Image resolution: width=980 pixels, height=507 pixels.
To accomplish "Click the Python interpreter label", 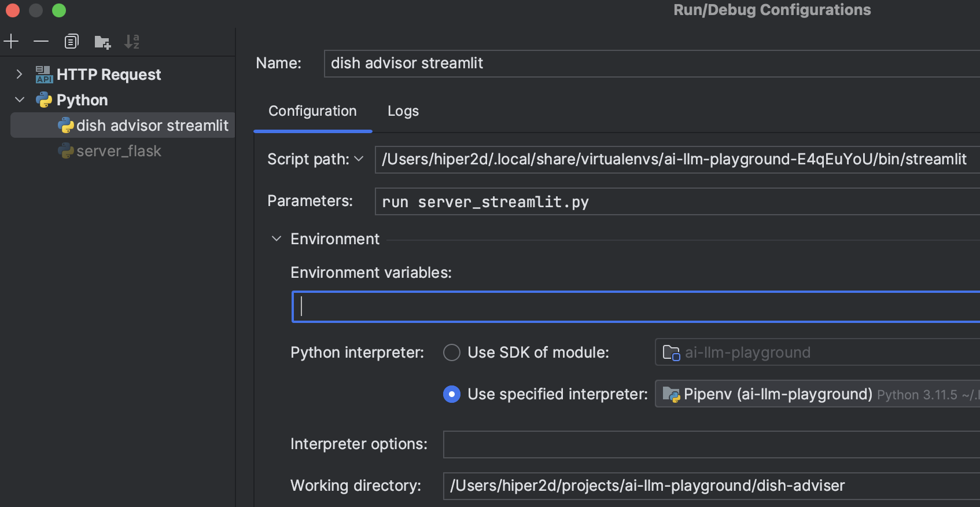I will (357, 352).
